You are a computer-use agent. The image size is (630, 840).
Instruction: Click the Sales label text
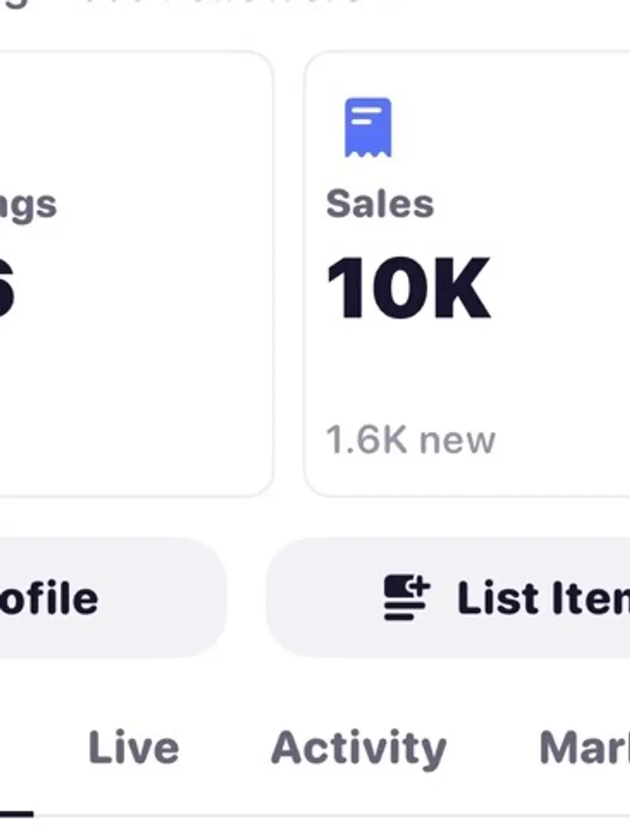pos(380,204)
